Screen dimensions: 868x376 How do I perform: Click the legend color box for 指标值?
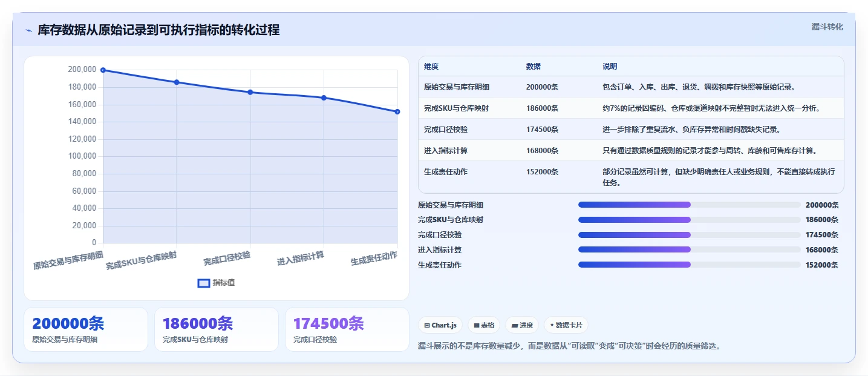click(x=204, y=283)
